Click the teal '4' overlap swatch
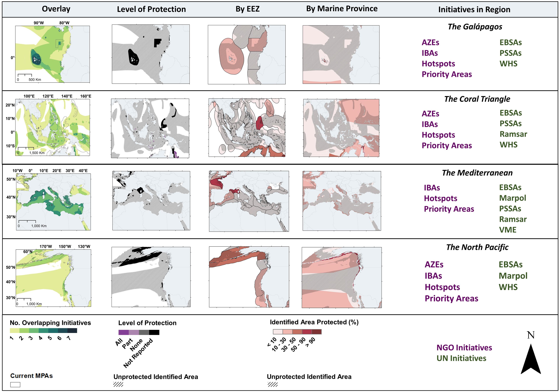 pos(43,331)
